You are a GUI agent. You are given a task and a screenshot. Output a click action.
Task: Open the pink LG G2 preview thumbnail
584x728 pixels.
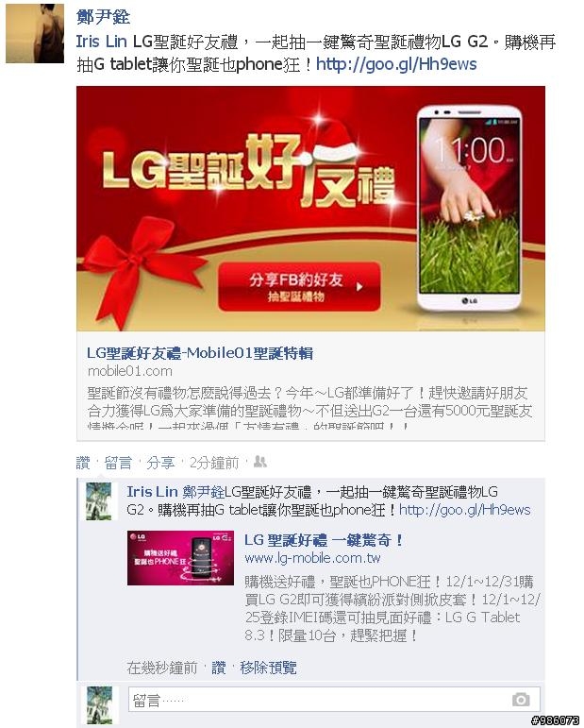[x=180, y=558]
